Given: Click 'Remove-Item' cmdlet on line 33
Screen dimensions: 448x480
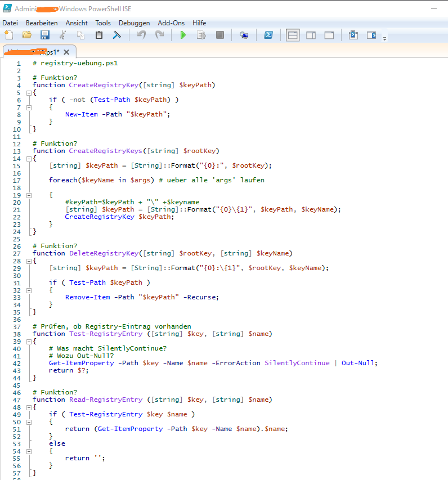Looking at the screenshot, I should coord(88,297).
